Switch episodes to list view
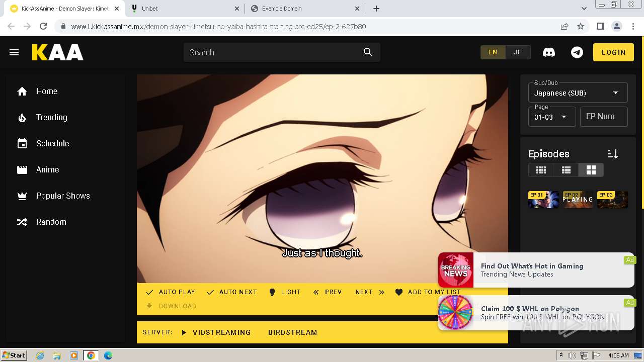644x362 pixels. click(x=566, y=170)
